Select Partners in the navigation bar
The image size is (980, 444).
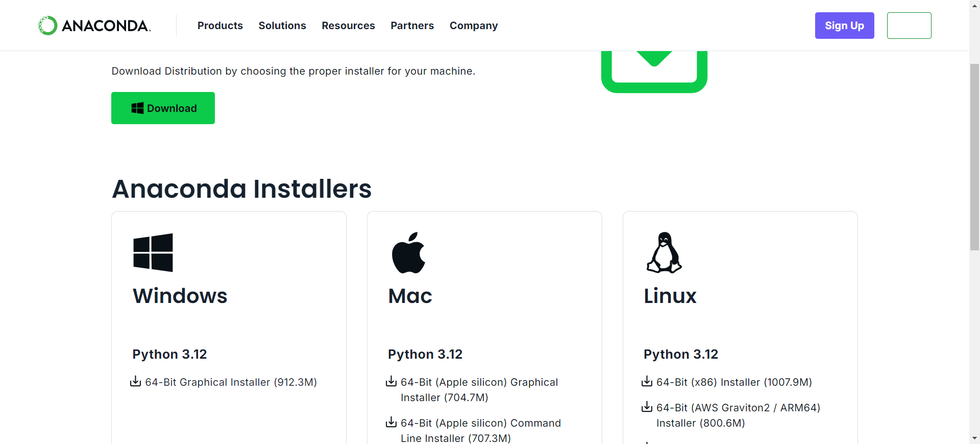tap(412, 26)
